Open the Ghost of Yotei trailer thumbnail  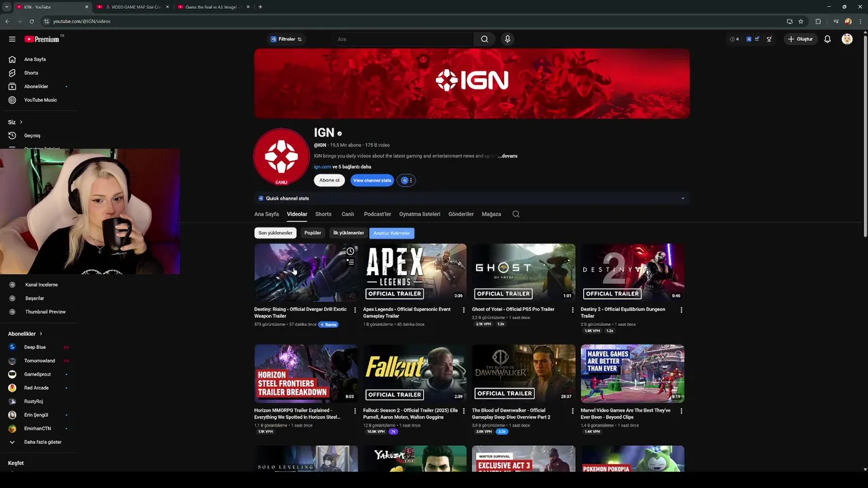point(524,272)
